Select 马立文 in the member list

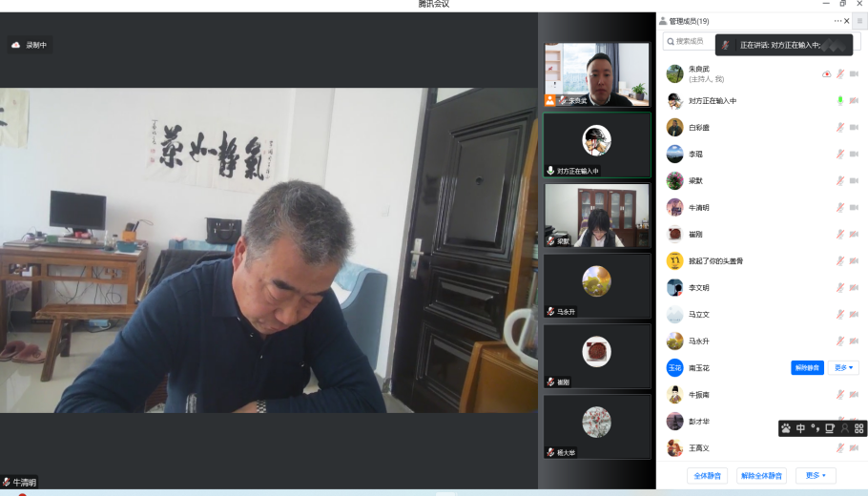coord(699,314)
